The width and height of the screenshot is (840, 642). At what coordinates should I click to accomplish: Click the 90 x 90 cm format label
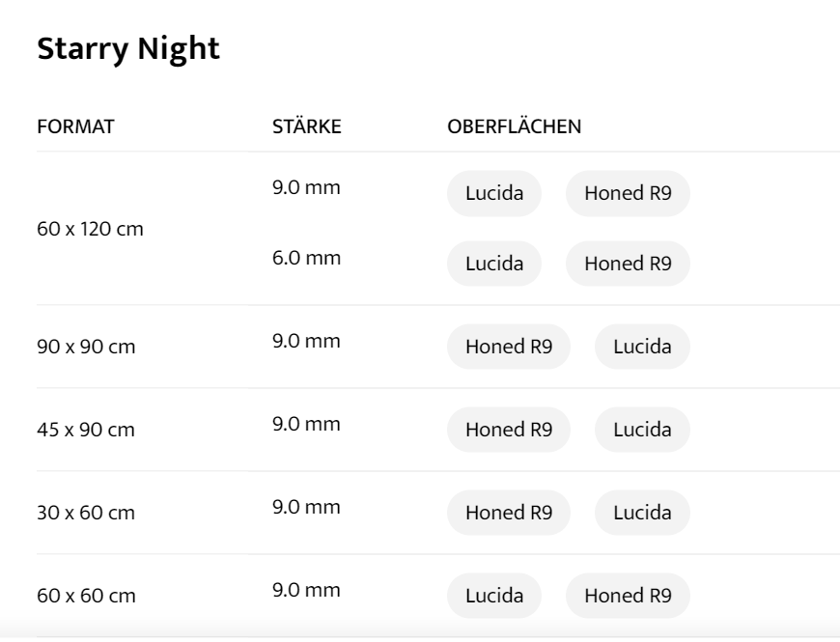[x=86, y=347]
